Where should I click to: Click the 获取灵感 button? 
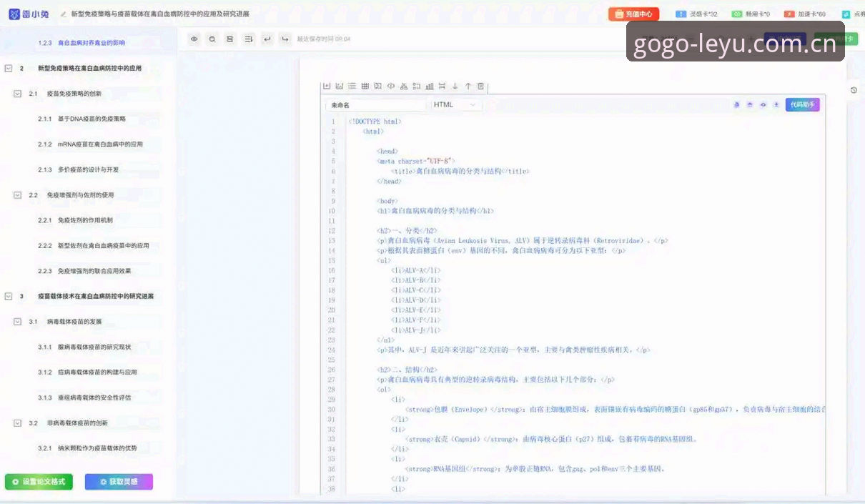click(x=119, y=482)
